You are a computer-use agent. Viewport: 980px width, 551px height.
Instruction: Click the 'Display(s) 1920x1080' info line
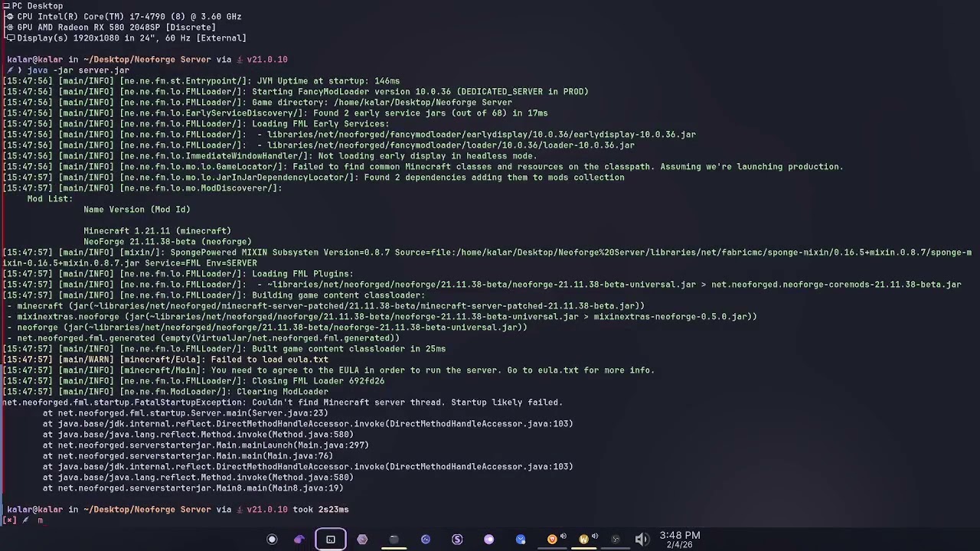[x=126, y=37]
